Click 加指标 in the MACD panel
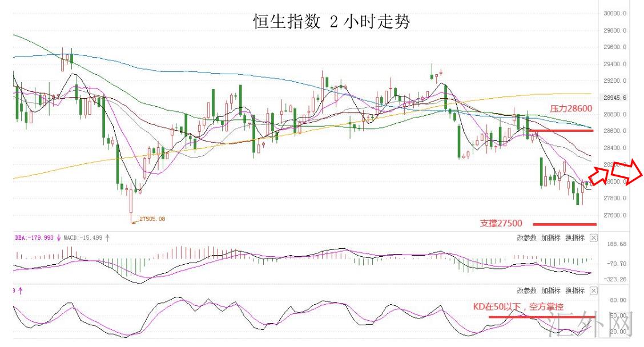 click(551, 237)
